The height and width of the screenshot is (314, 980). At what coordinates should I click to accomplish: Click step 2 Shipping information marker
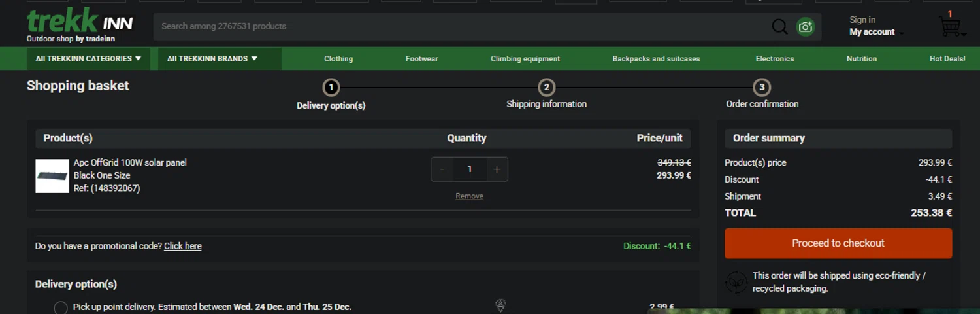(x=546, y=87)
